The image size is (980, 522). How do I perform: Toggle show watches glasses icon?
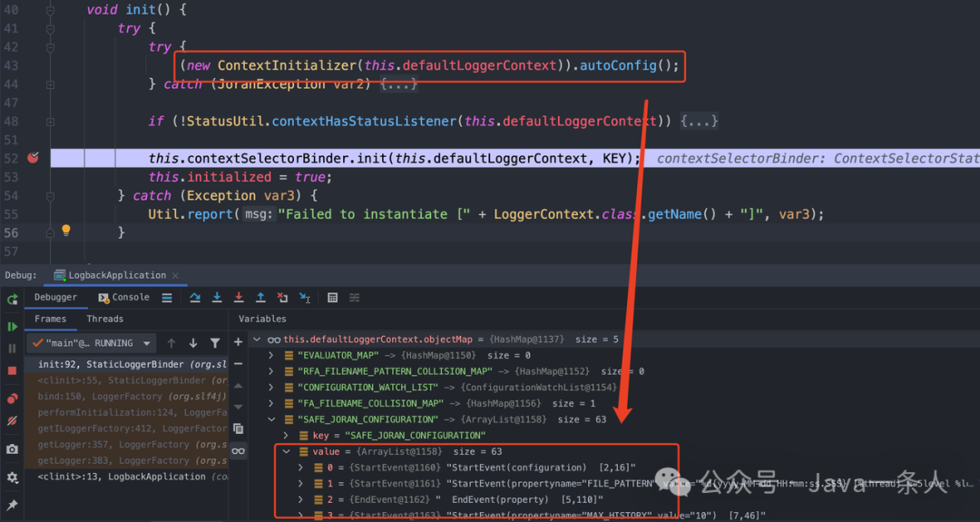[x=238, y=450]
